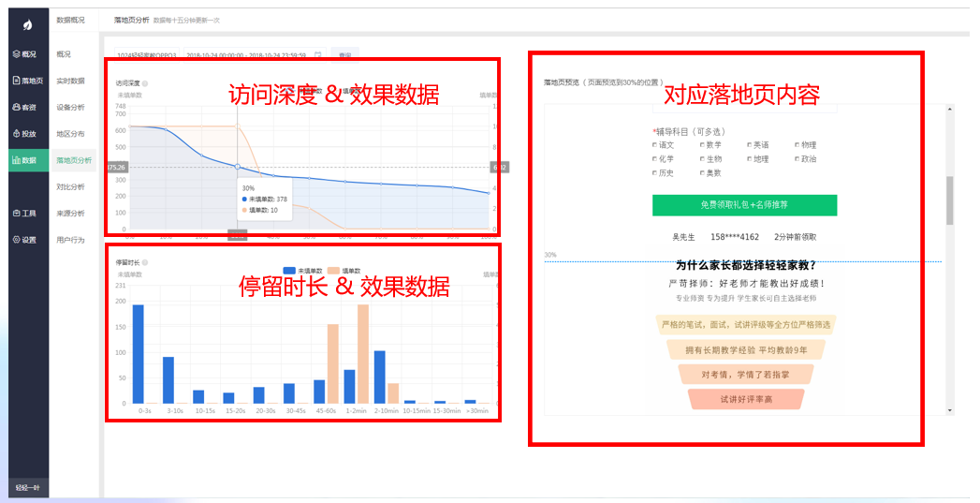Check the 历史 subject checkbox
The height and width of the screenshot is (503, 980).
click(655, 173)
